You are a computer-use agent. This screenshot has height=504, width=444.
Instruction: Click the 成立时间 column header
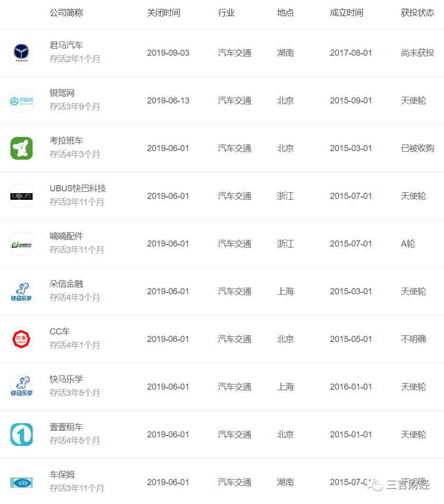tap(347, 13)
